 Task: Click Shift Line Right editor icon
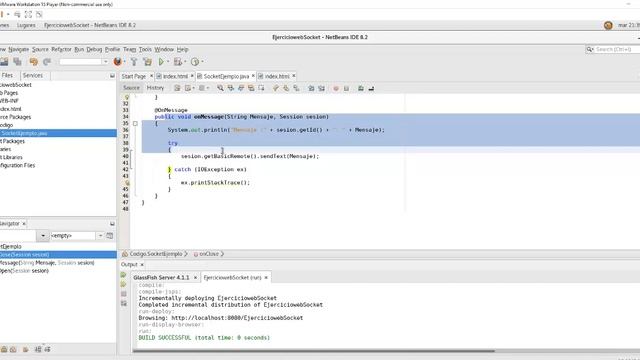pyautogui.click(x=321, y=88)
